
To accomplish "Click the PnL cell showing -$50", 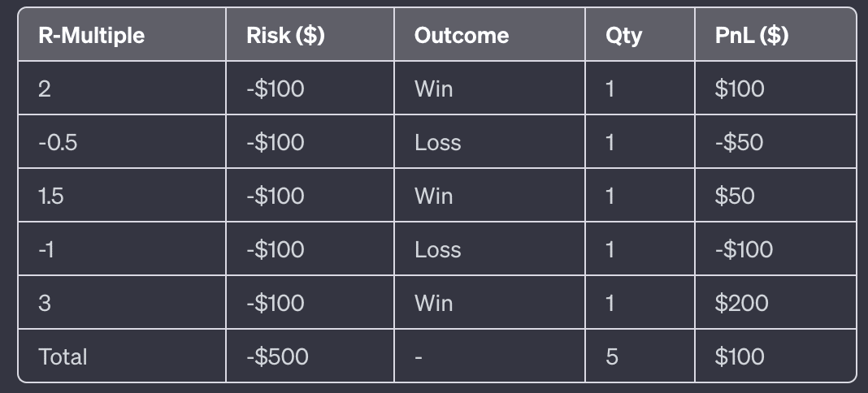I will pyautogui.click(x=739, y=143).
